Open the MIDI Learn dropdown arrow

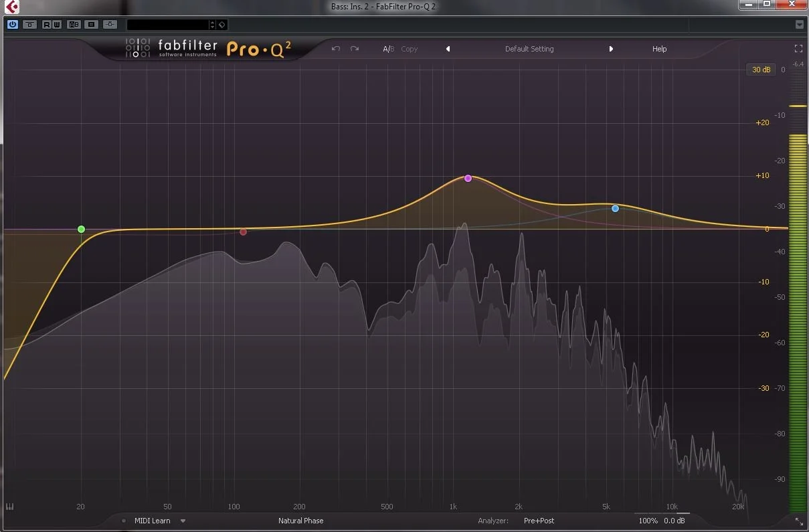coord(183,521)
